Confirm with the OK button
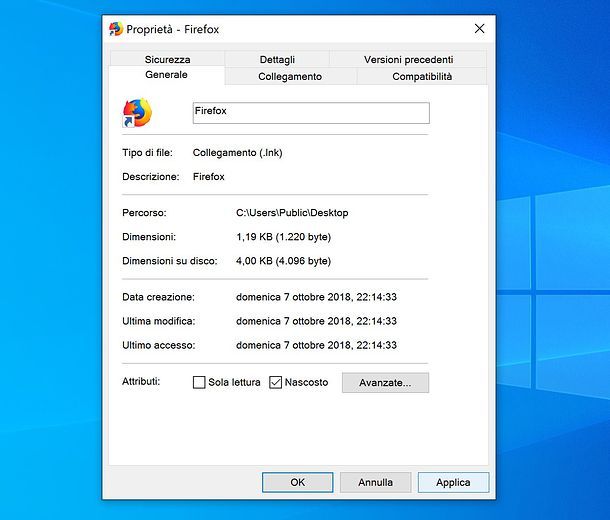The image size is (610, 520). pos(298,482)
